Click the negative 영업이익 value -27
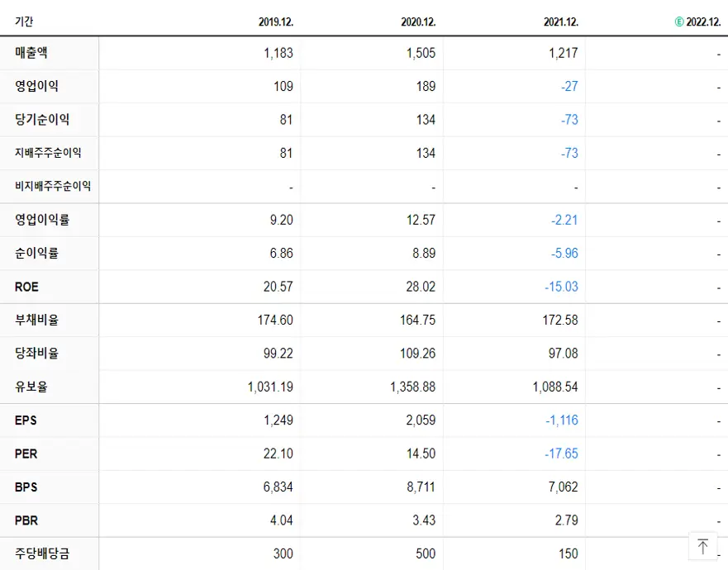728x570 pixels. point(569,87)
